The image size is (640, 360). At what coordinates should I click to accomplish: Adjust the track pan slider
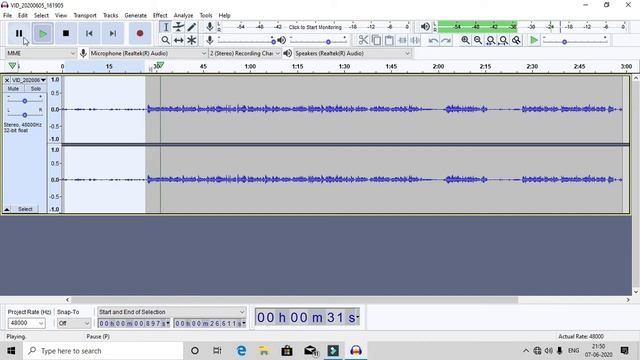point(24,115)
